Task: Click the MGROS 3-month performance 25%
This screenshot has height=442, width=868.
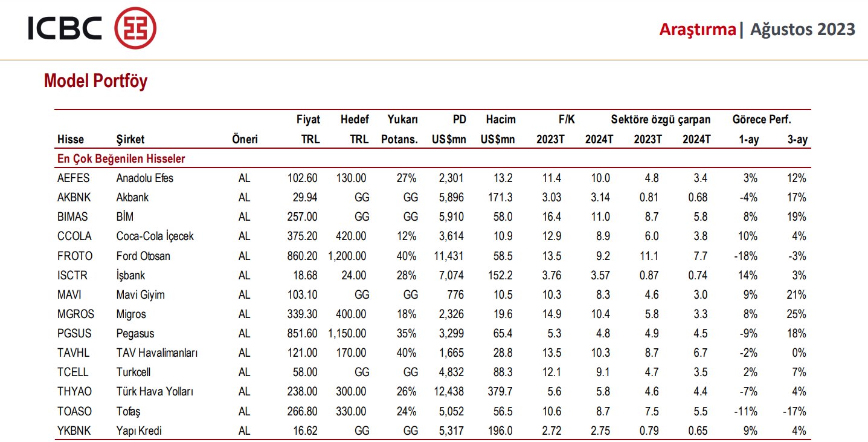Action: pyautogui.click(x=797, y=314)
